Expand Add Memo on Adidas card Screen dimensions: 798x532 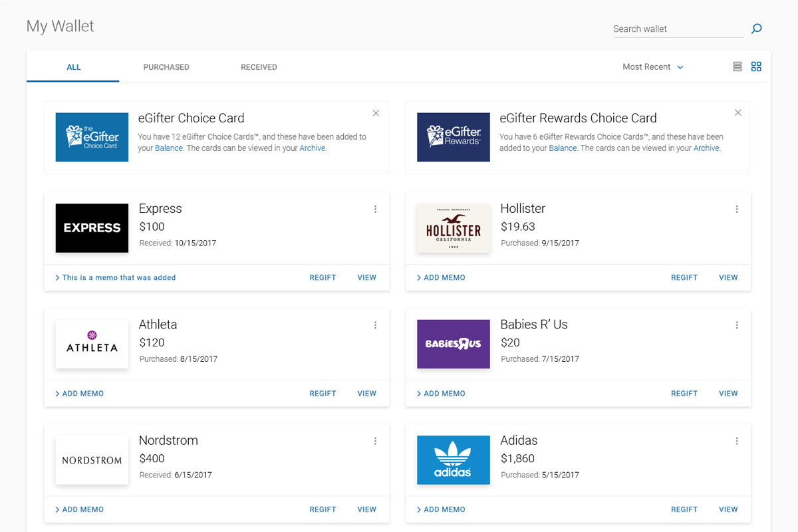(x=441, y=509)
